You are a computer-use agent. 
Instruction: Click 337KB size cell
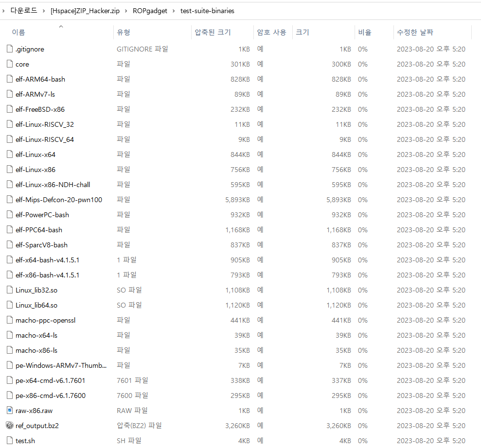(341, 380)
